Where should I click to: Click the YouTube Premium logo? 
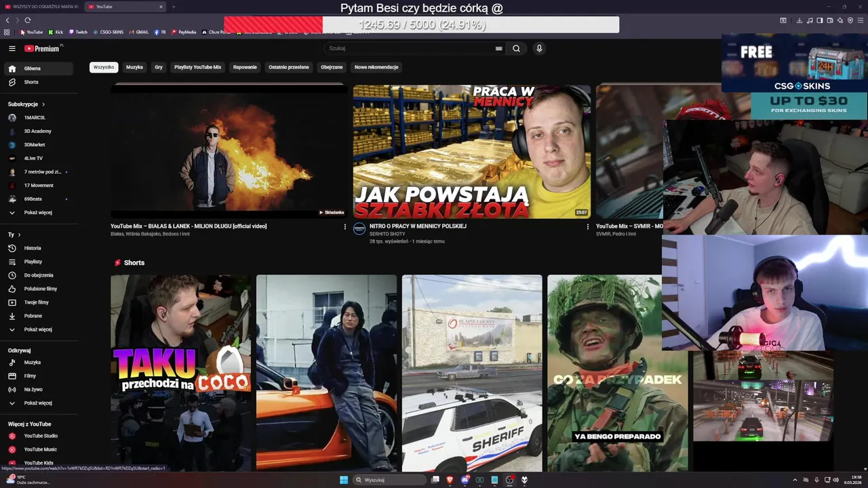coord(42,48)
